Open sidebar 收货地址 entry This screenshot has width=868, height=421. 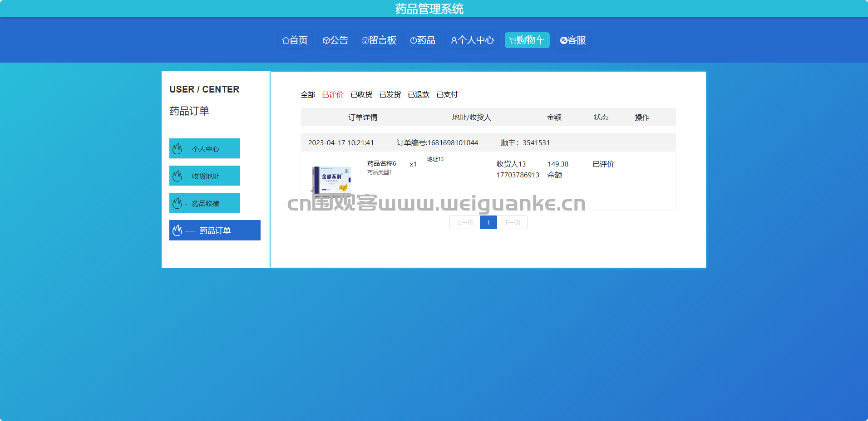click(205, 176)
